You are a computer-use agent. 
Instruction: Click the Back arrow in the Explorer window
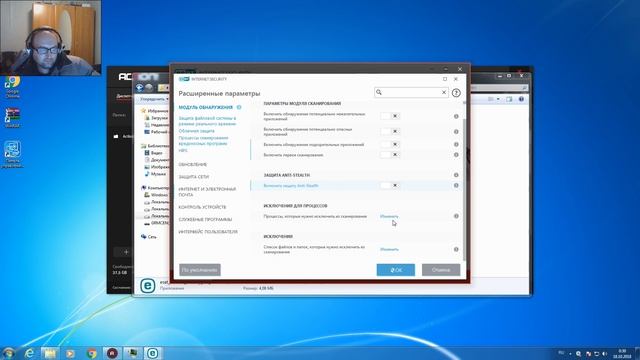click(140, 88)
